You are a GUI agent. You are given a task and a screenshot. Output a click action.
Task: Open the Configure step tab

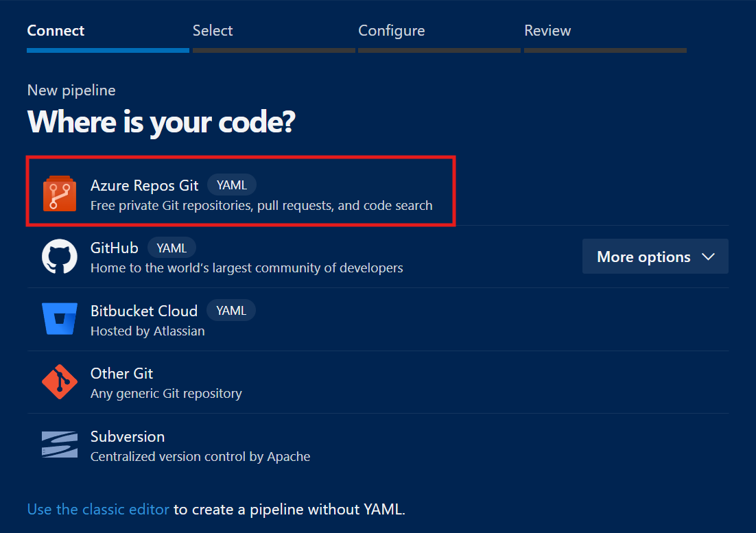click(391, 31)
